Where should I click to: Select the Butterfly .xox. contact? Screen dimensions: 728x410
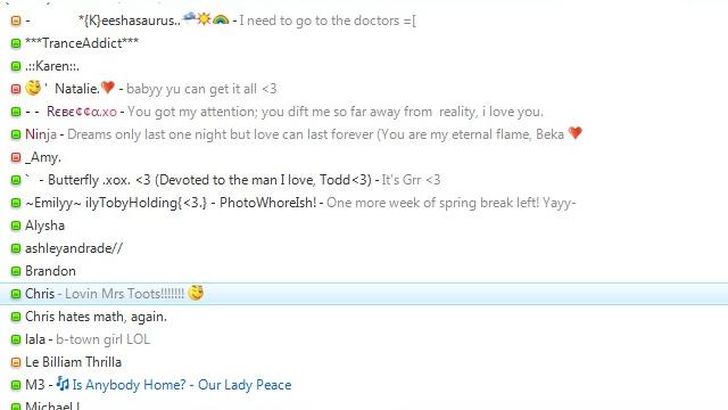coord(364,180)
